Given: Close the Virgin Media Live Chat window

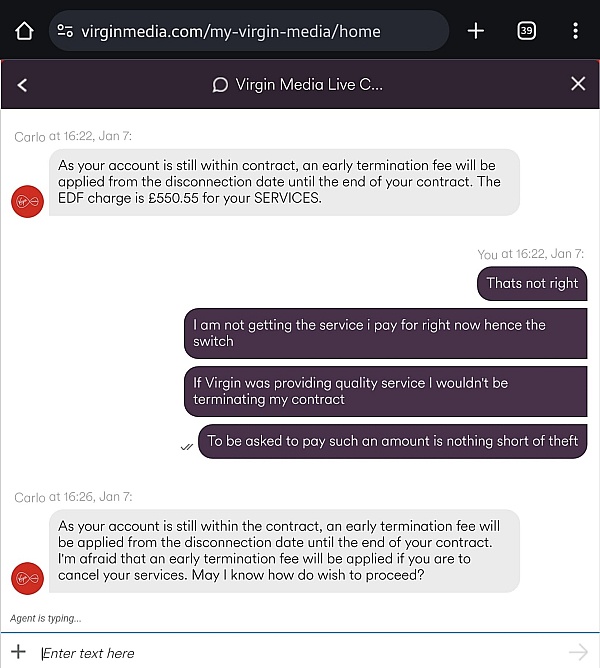Looking at the screenshot, I should click(578, 84).
